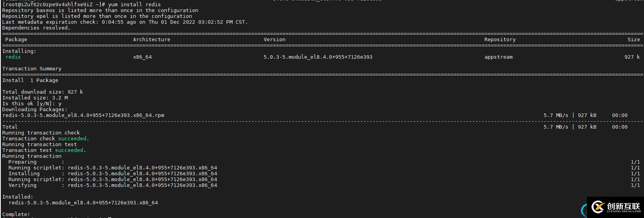Click the green "succeeded" after transaction test

click(69, 150)
